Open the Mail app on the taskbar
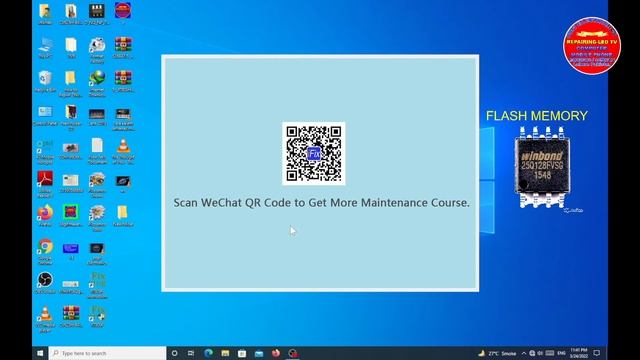The height and width of the screenshot is (360, 640). (x=259, y=353)
